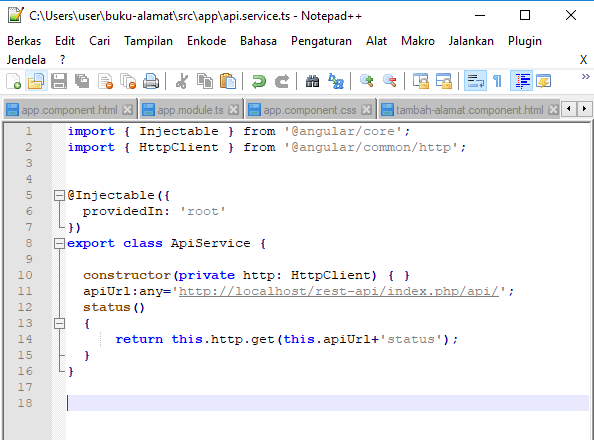The image size is (594, 440).
Task: Open the Berkas menu
Action: click(x=24, y=41)
